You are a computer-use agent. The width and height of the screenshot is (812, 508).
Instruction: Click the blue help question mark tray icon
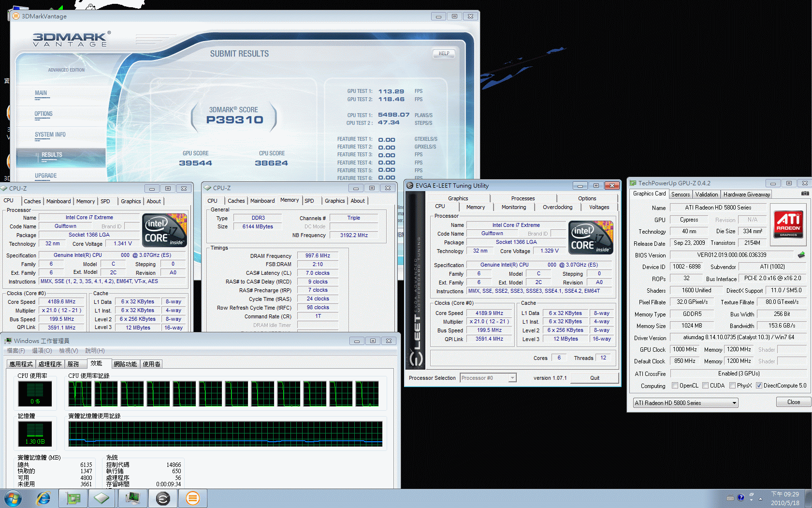point(740,498)
